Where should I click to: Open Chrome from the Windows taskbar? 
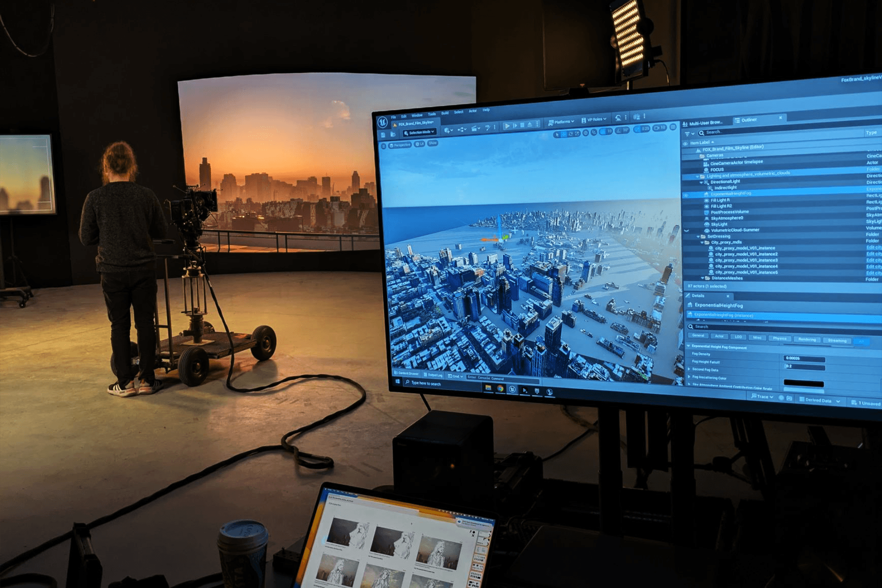[500, 389]
